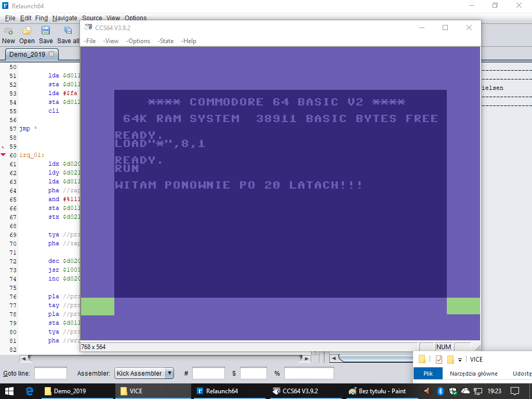Click the % binary input field
The height and width of the screenshot is (399, 532).
click(x=309, y=373)
